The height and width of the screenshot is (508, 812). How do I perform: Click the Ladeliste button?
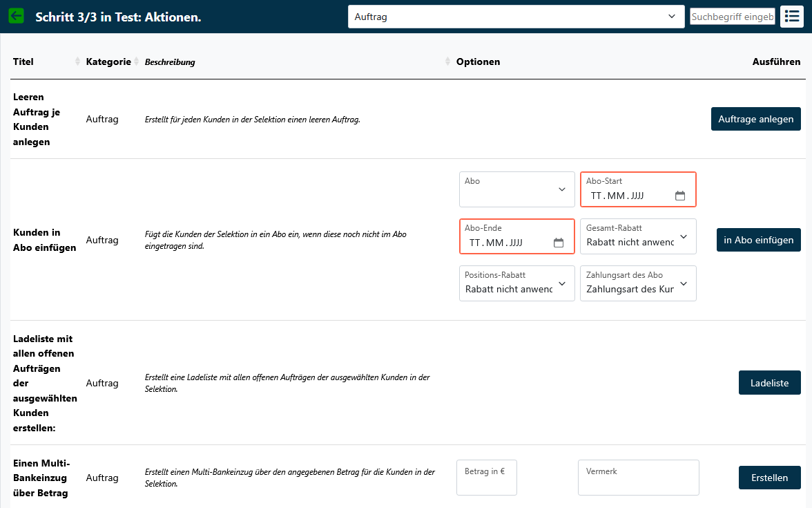[769, 383]
